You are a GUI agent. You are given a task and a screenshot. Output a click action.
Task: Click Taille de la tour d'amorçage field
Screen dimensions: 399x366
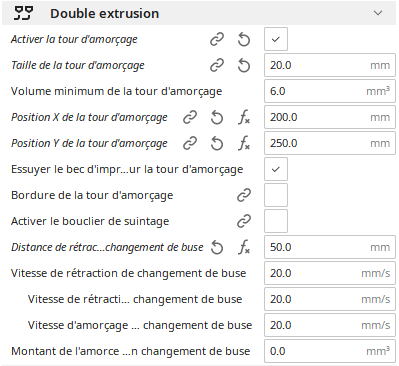coord(330,65)
